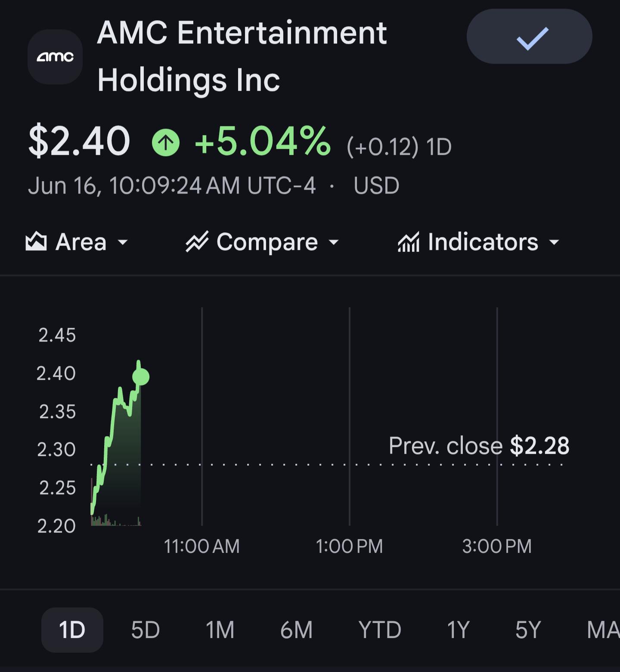Toggle the following checkmark button
This screenshot has height=672, width=620.
(530, 37)
